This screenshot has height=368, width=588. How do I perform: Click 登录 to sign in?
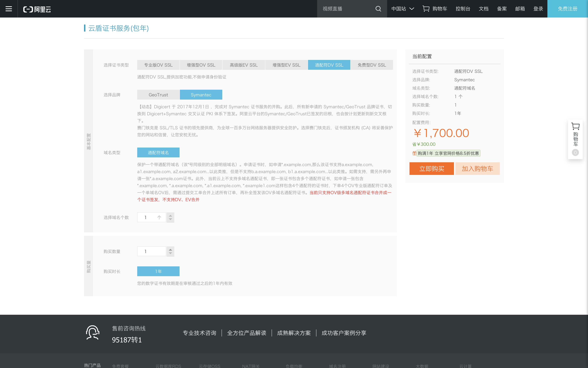click(x=538, y=9)
